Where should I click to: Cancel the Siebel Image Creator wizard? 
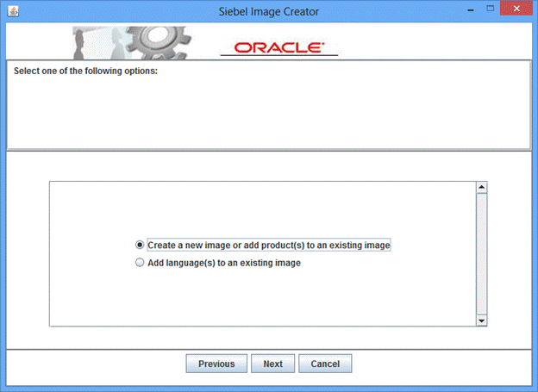pos(325,364)
